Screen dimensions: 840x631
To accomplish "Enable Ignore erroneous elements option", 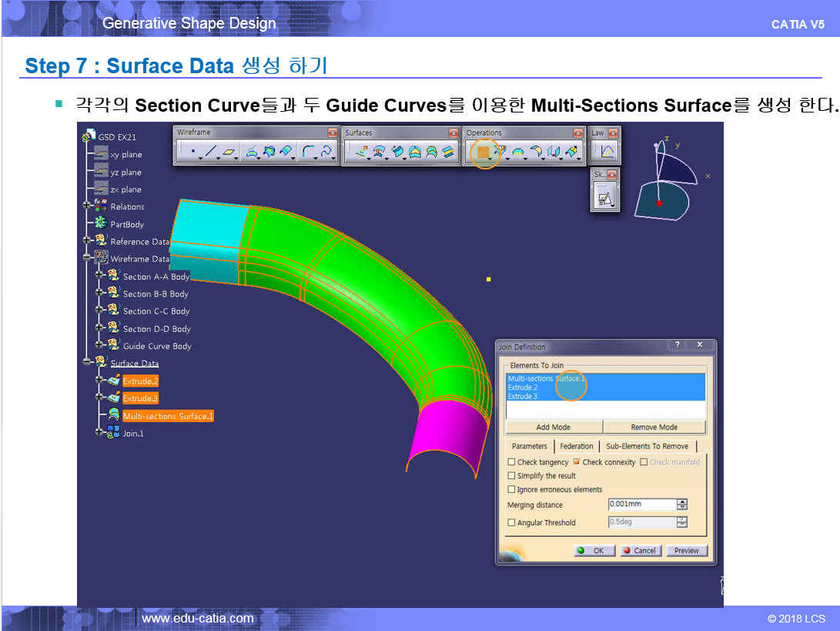I will coord(512,490).
